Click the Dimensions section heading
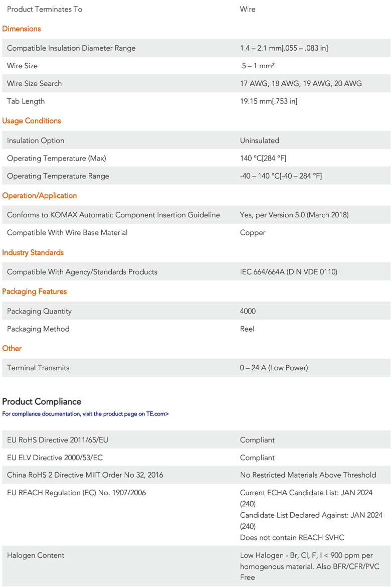Image resolution: width=391 pixels, height=588 pixels. point(22,29)
